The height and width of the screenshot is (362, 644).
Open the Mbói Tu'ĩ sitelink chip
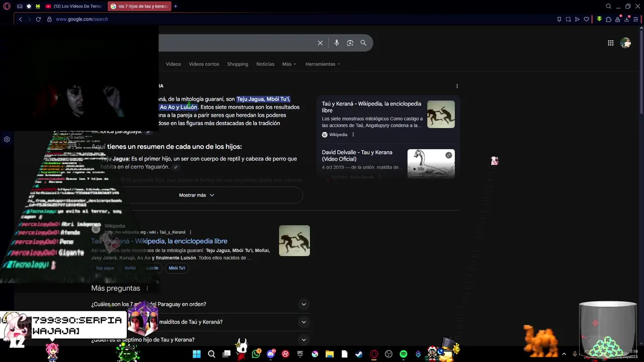point(177,268)
